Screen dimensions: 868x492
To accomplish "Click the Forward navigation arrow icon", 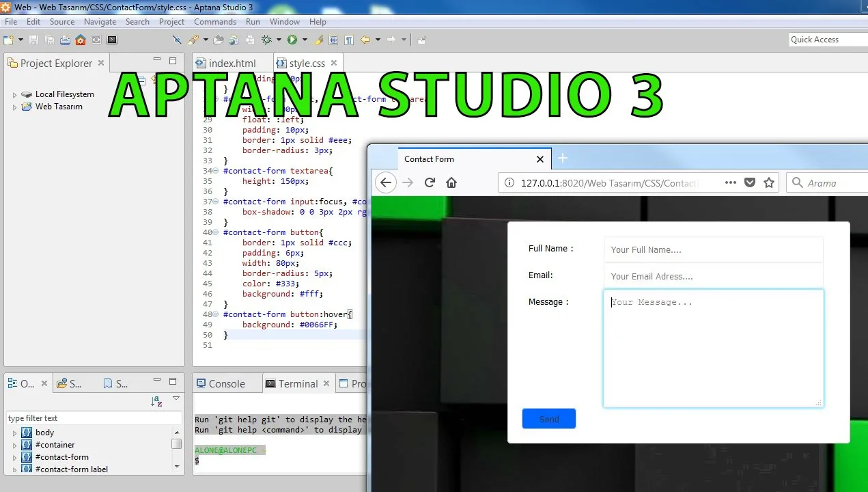I will (391, 40).
